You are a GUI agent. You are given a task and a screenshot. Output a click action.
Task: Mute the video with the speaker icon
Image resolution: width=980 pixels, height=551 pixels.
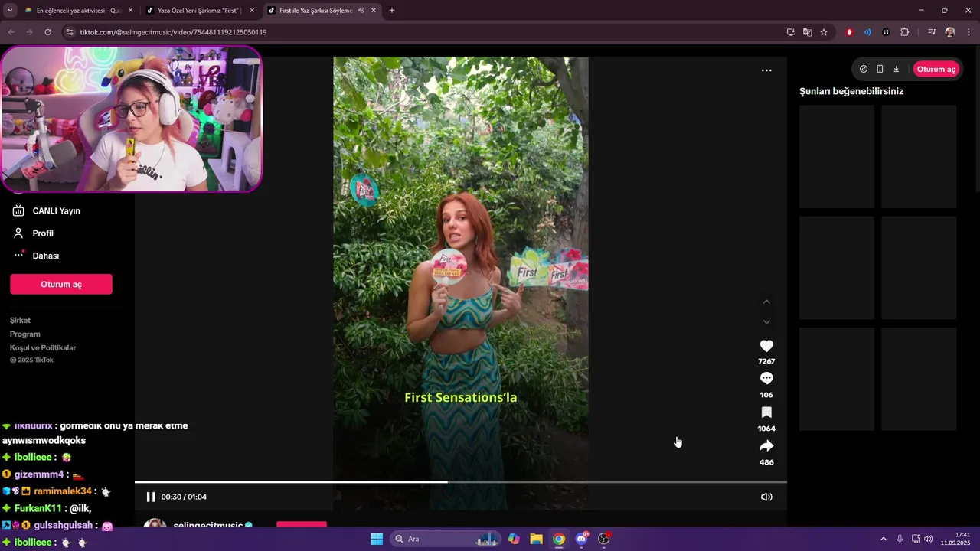(x=766, y=497)
